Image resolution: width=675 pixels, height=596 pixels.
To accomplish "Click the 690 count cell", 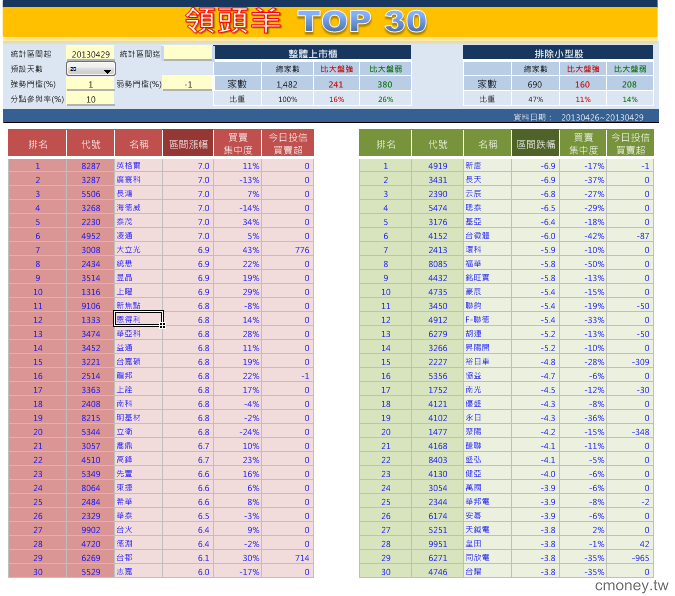I will pos(535,84).
